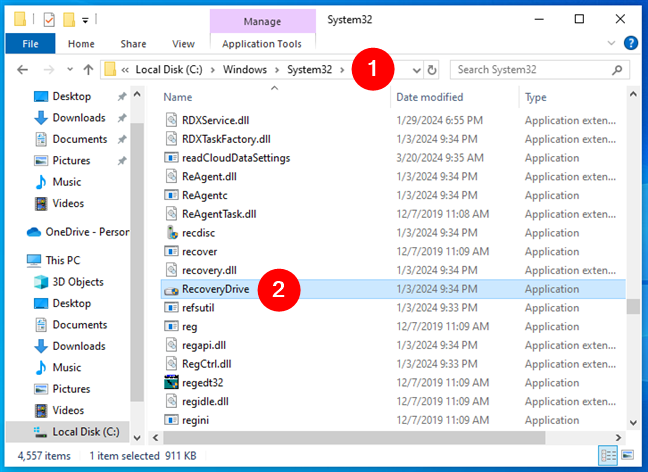Sort by the Name column header

178,97
